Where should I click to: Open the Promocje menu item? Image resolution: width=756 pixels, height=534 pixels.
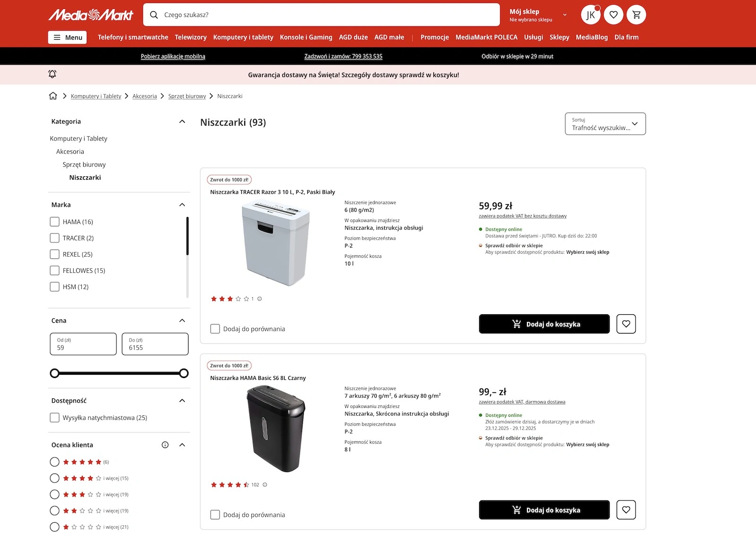435,37
